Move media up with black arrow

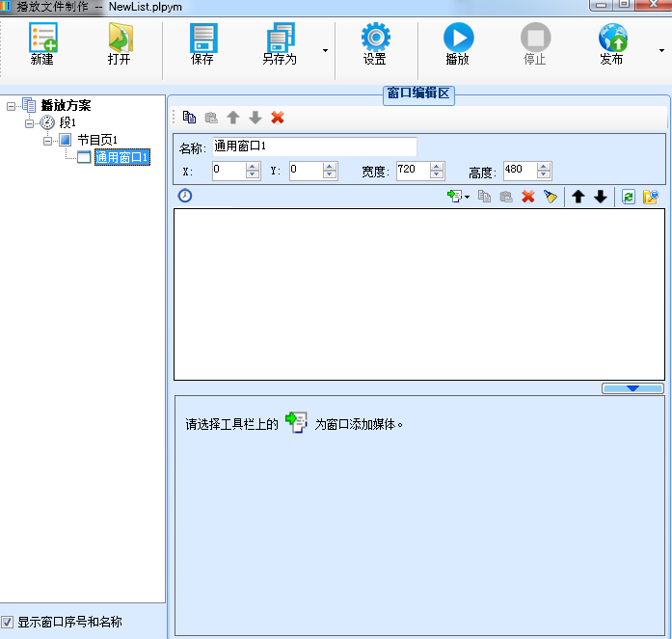(x=578, y=197)
